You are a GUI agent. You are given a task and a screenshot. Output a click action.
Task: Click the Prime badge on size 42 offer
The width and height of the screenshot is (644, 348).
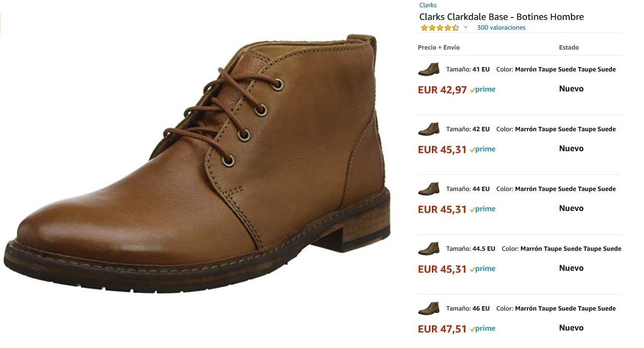click(483, 149)
